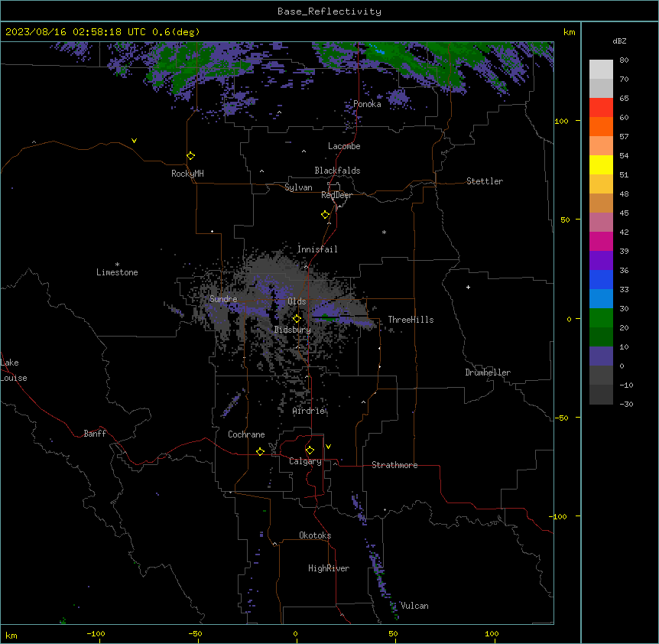The image size is (659, 644).
Task: Click the 80 label atop the dBZ legend
Action: (624, 60)
